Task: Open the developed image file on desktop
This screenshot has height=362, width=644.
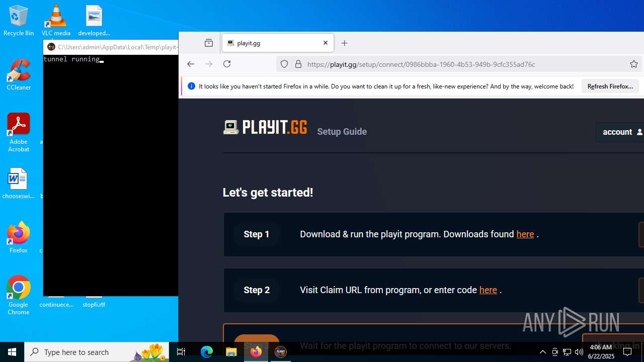Action: coord(94,20)
